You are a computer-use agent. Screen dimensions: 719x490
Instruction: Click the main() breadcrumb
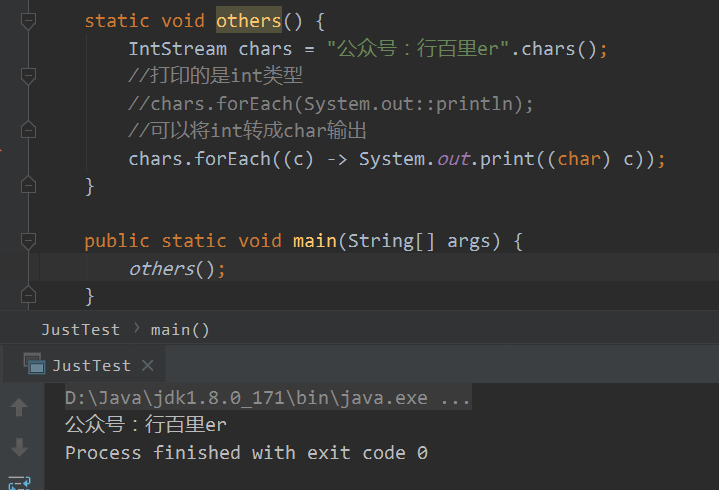pyautogui.click(x=180, y=330)
